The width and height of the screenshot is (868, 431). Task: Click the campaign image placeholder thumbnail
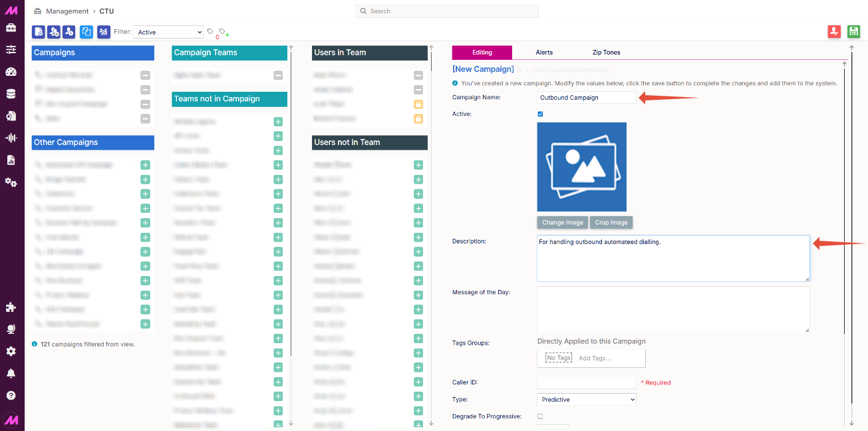click(x=582, y=167)
